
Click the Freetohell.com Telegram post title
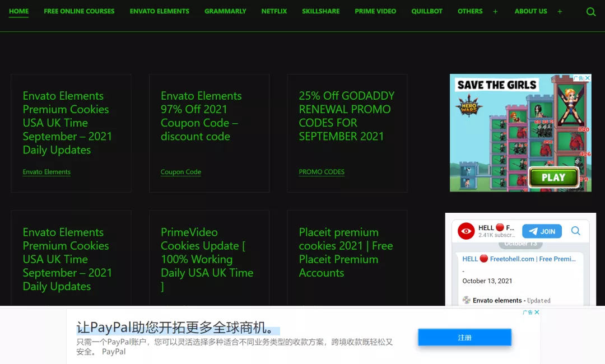[x=519, y=259]
